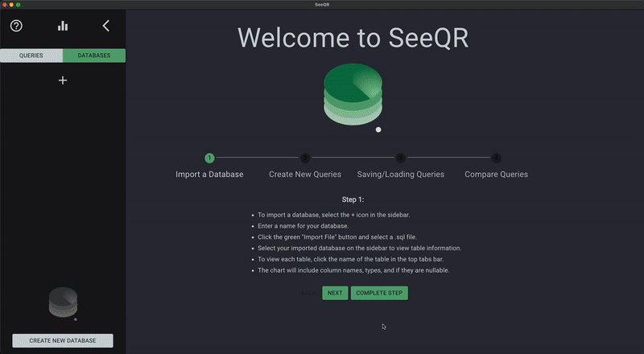Switch to the Databases tab

pos(94,56)
